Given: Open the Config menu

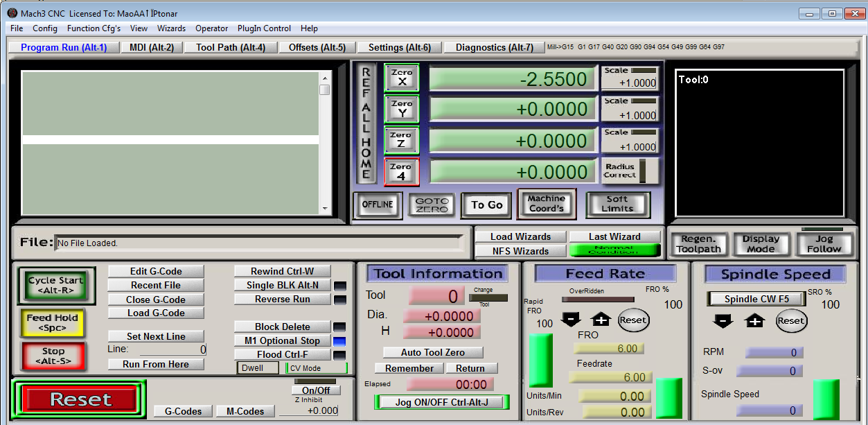Looking at the screenshot, I should pos(45,28).
